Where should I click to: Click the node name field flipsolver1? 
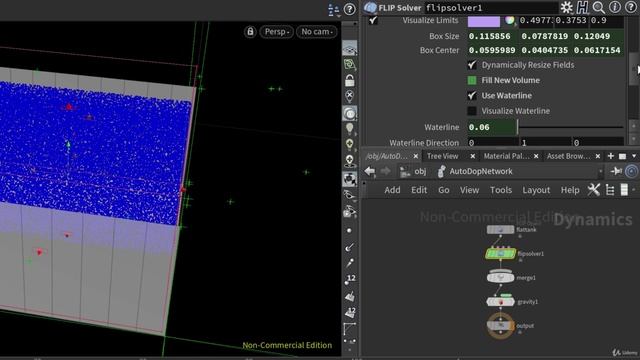pos(491,8)
